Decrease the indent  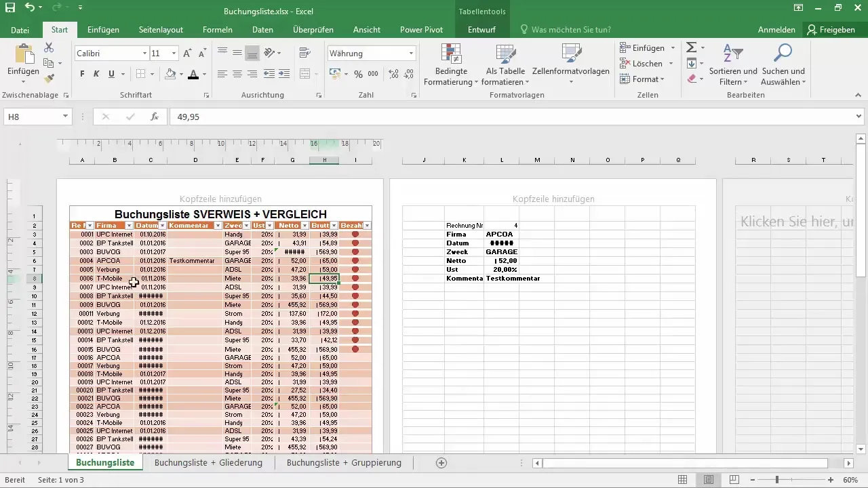269,74
